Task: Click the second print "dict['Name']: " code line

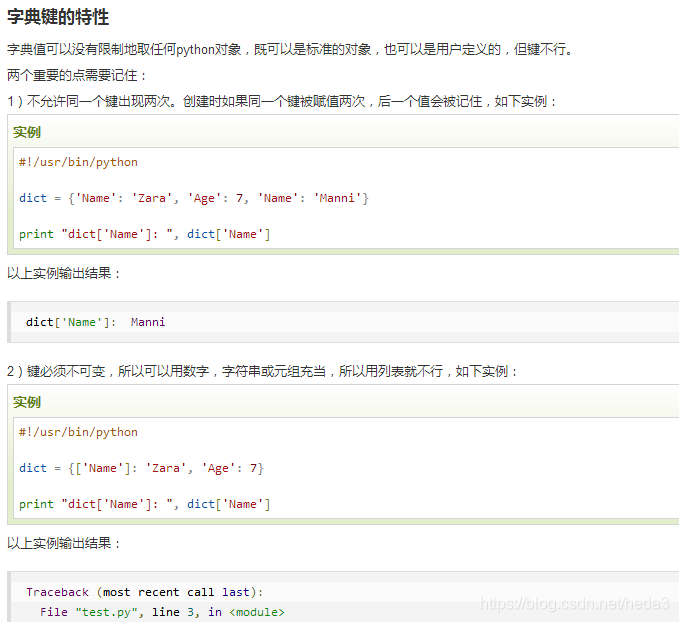Action: click(x=145, y=504)
